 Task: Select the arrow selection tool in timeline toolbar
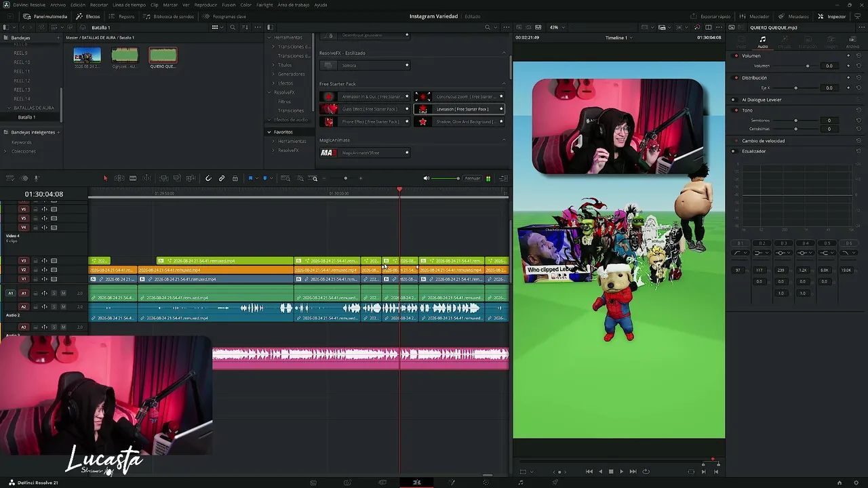(x=105, y=178)
